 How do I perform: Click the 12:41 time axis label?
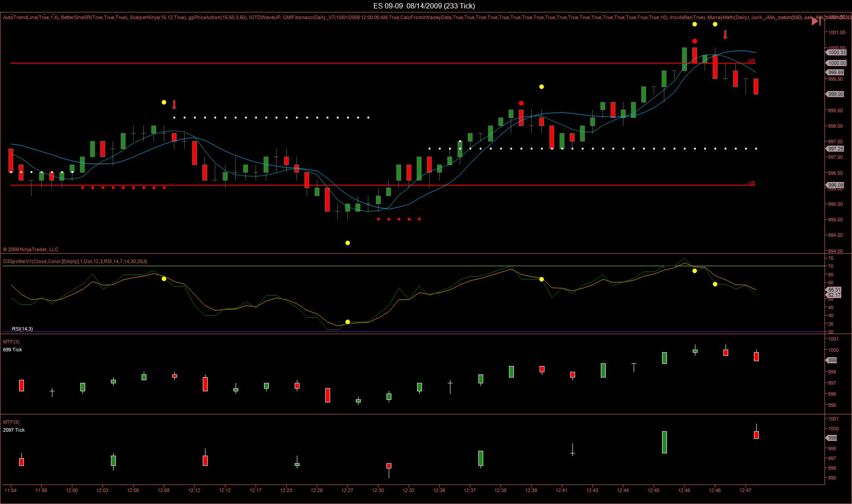click(562, 490)
